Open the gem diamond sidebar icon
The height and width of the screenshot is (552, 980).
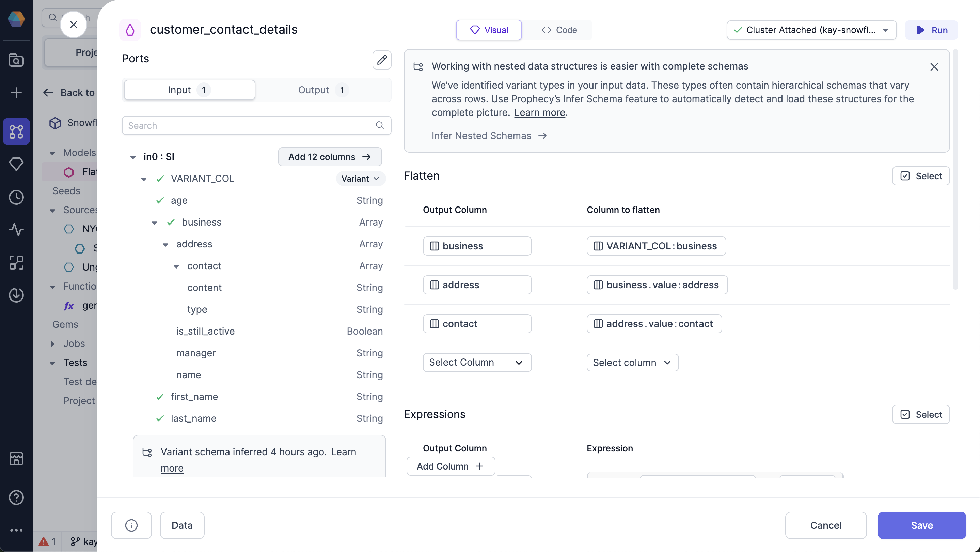(16, 164)
